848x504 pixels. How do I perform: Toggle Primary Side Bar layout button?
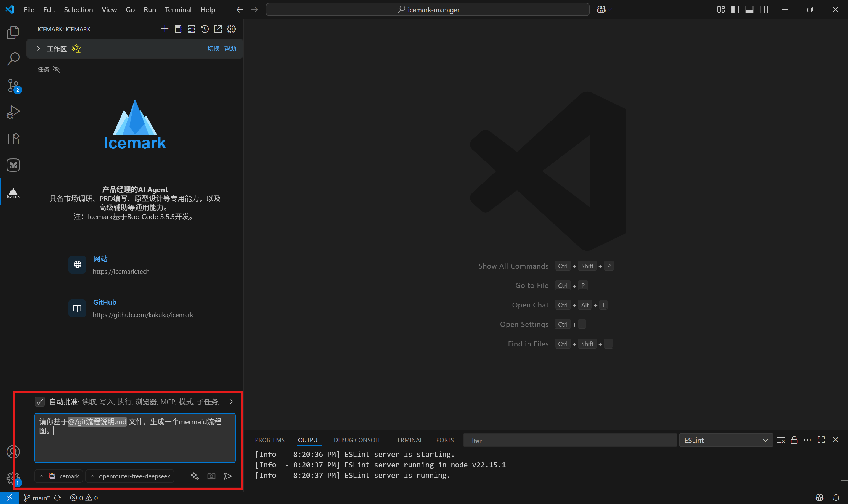click(x=735, y=9)
